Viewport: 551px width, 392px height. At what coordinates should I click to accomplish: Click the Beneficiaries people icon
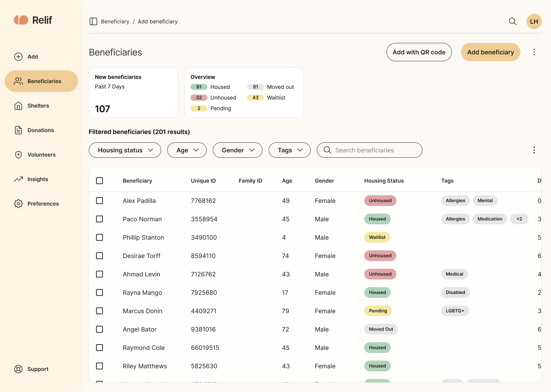pos(18,81)
